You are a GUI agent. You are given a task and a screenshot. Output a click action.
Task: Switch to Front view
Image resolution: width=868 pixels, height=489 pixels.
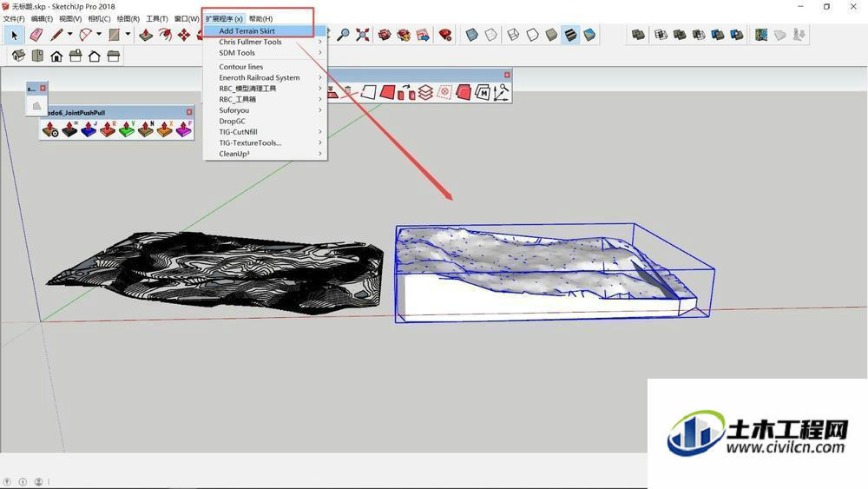pyautogui.click(x=56, y=56)
